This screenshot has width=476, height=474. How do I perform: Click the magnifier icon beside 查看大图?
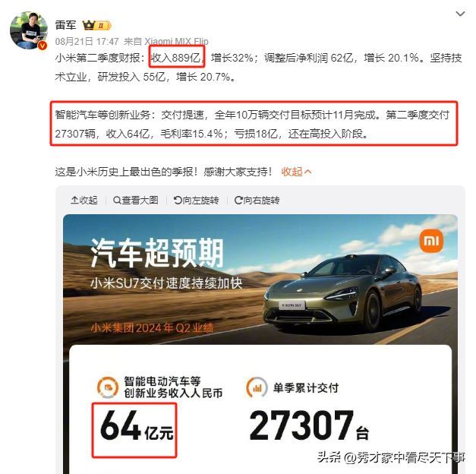pos(117,201)
